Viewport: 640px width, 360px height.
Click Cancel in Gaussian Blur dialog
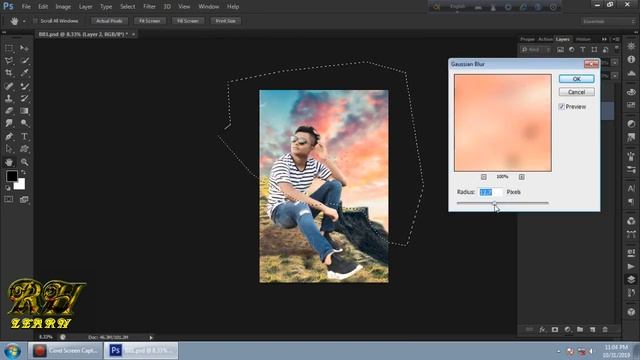click(x=576, y=92)
